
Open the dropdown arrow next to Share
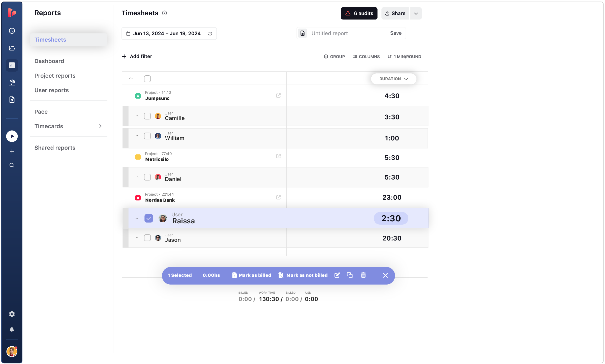point(416,13)
